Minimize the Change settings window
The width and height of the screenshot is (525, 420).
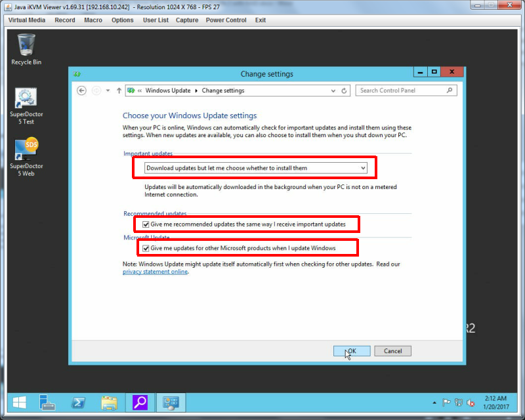pyautogui.click(x=421, y=72)
